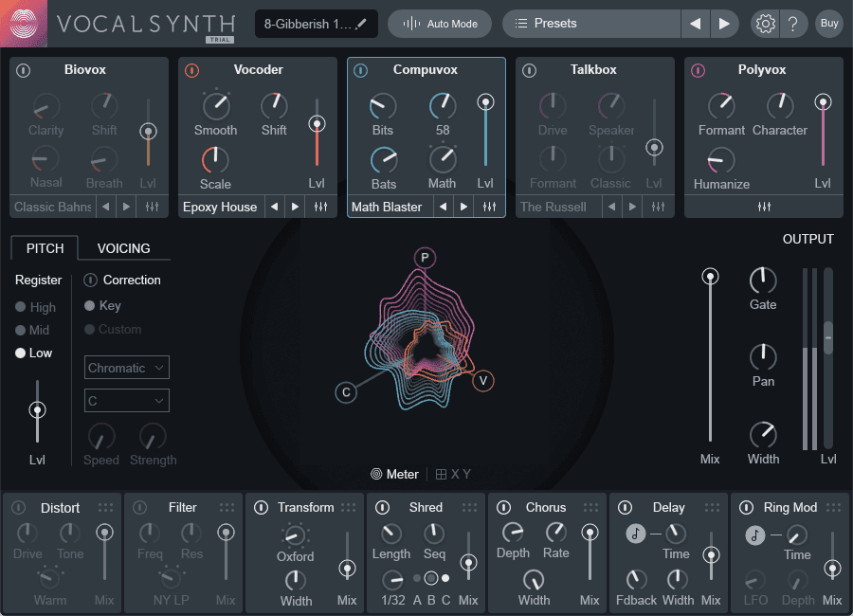Image resolution: width=853 pixels, height=616 pixels.
Task: Switch to the PITCH tab
Action: point(45,248)
